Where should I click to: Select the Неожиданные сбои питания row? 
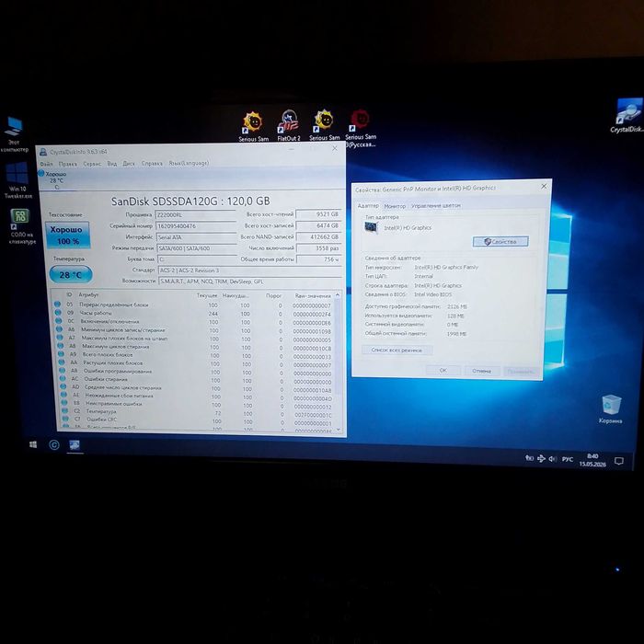(x=196, y=397)
